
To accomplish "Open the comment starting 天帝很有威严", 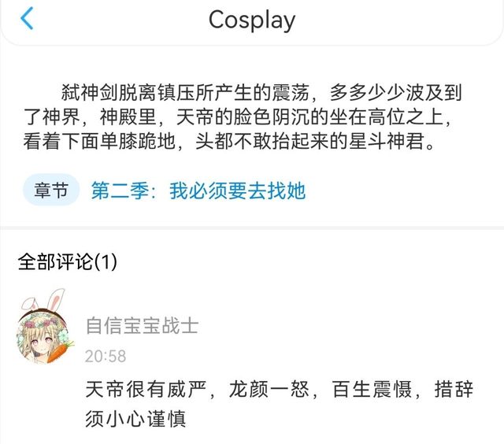I will [x=280, y=404].
